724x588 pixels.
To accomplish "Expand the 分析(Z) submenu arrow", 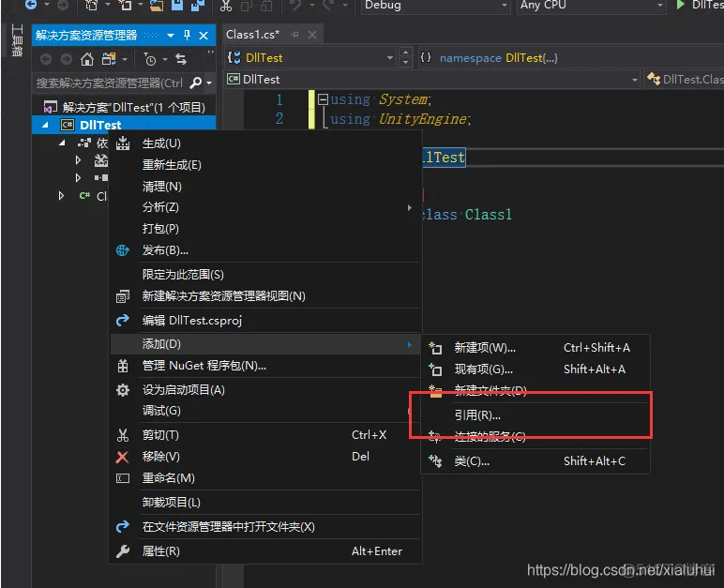I will pyautogui.click(x=409, y=208).
